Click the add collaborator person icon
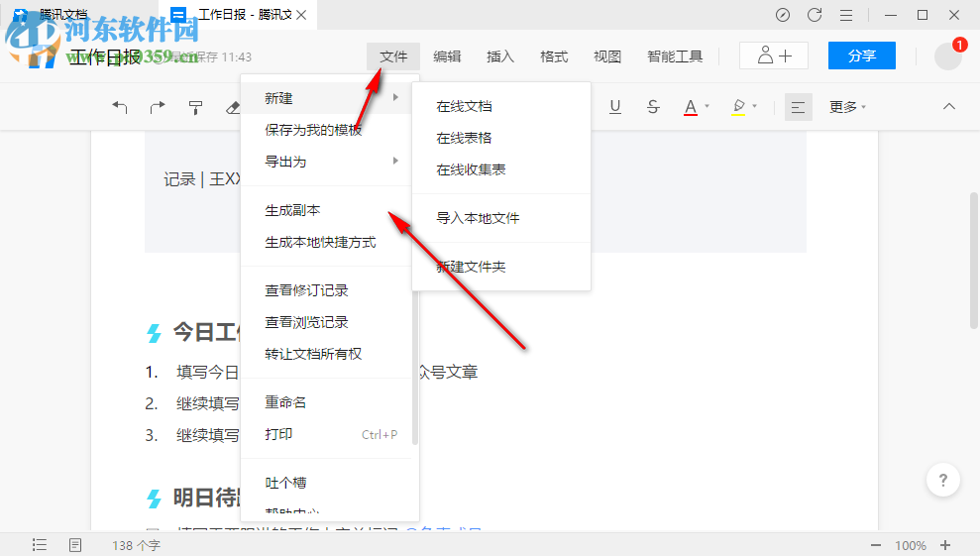This screenshot has height=556, width=980. [774, 56]
